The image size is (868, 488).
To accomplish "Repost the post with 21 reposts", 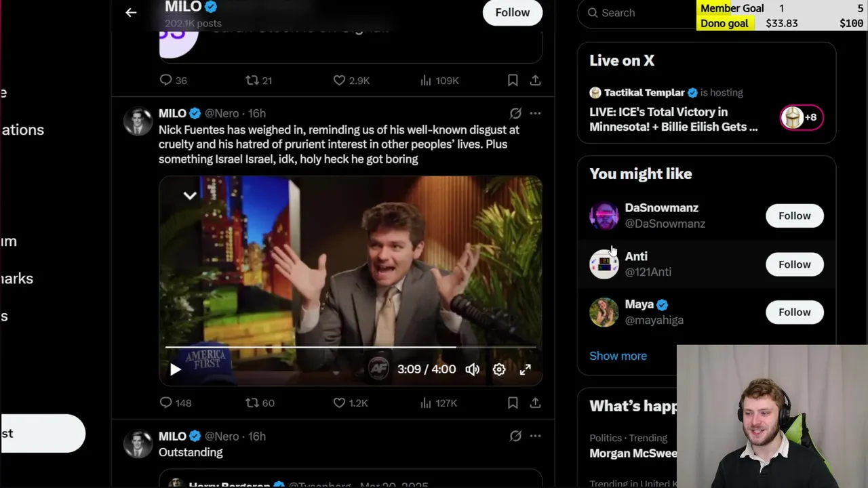I will coord(259,80).
